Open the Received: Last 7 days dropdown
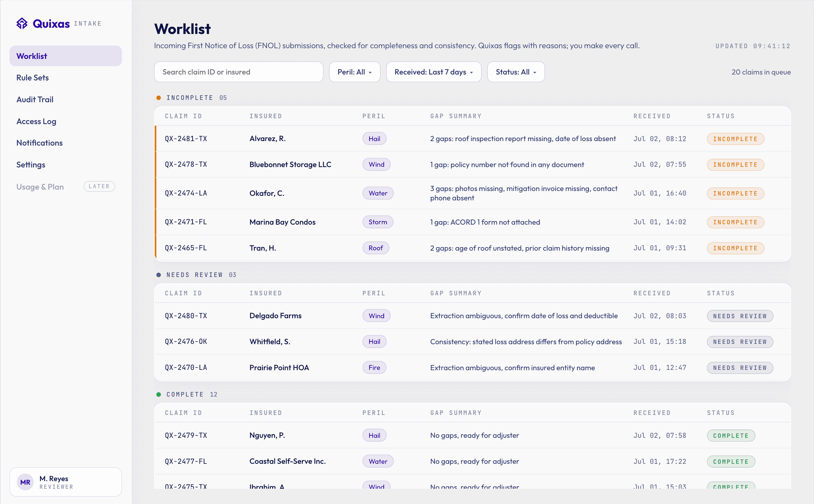The width and height of the screenshot is (814, 504). pyautogui.click(x=434, y=72)
